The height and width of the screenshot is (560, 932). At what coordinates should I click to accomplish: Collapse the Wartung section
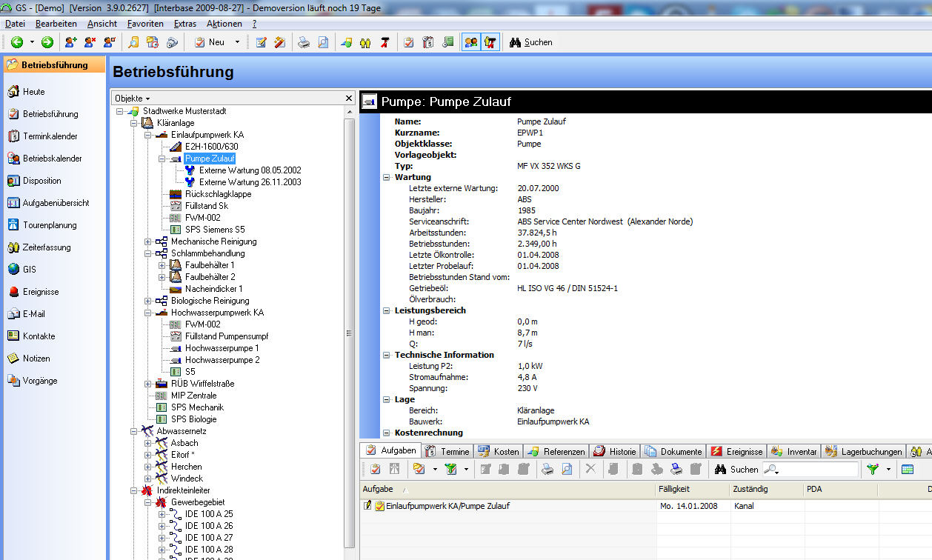click(x=387, y=177)
